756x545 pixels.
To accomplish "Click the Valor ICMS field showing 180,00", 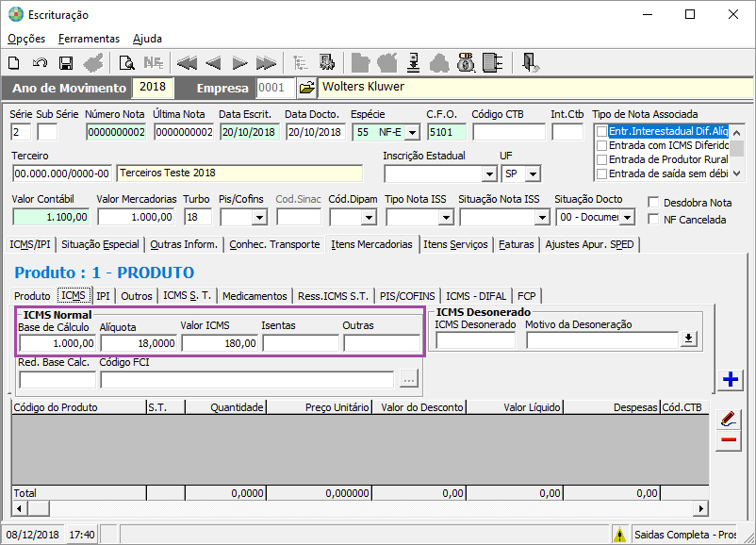I will pos(220,343).
